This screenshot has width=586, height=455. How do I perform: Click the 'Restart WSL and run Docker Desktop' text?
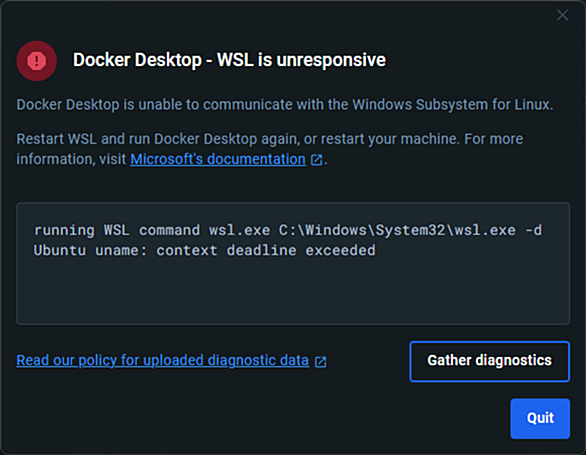(137, 139)
